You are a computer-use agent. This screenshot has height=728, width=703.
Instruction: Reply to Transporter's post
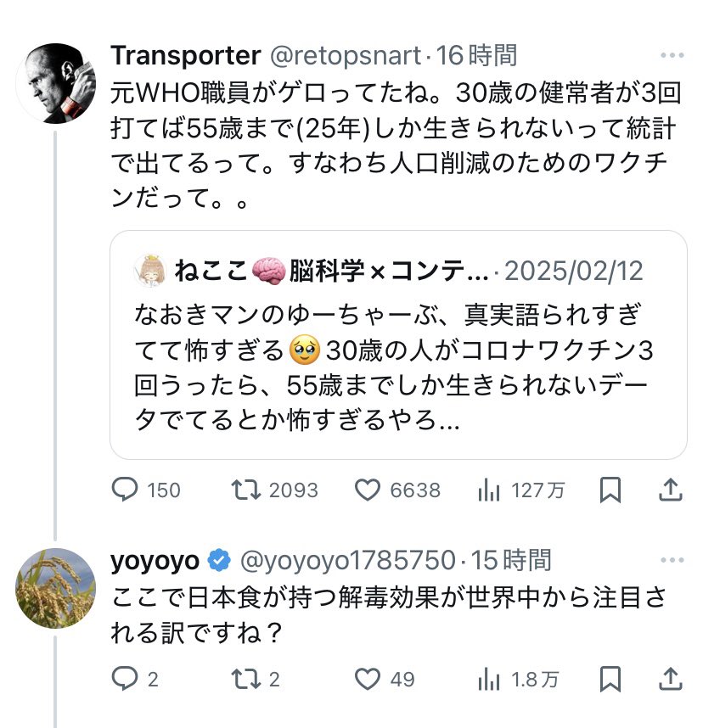click(126, 490)
